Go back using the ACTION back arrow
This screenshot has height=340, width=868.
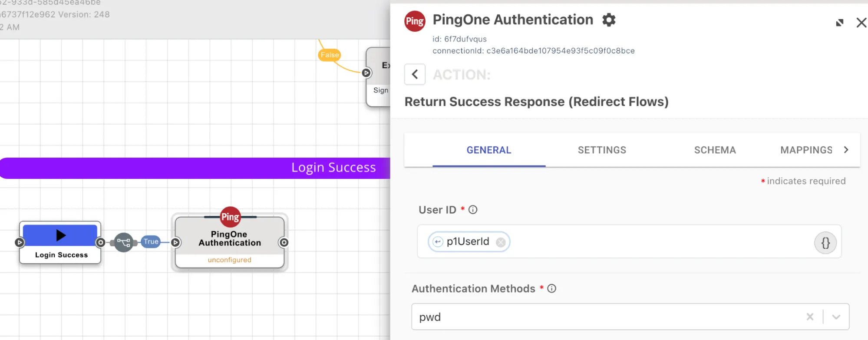coord(415,74)
